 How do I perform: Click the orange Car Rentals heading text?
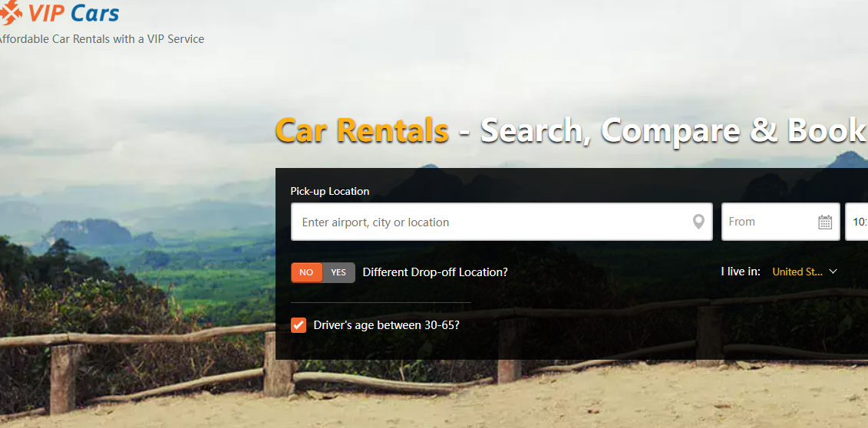tap(362, 130)
